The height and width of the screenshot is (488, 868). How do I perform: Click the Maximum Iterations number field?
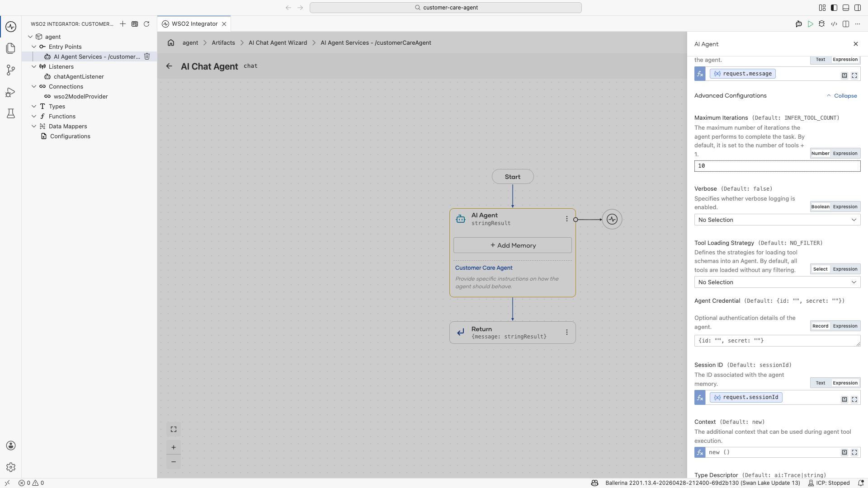777,166
